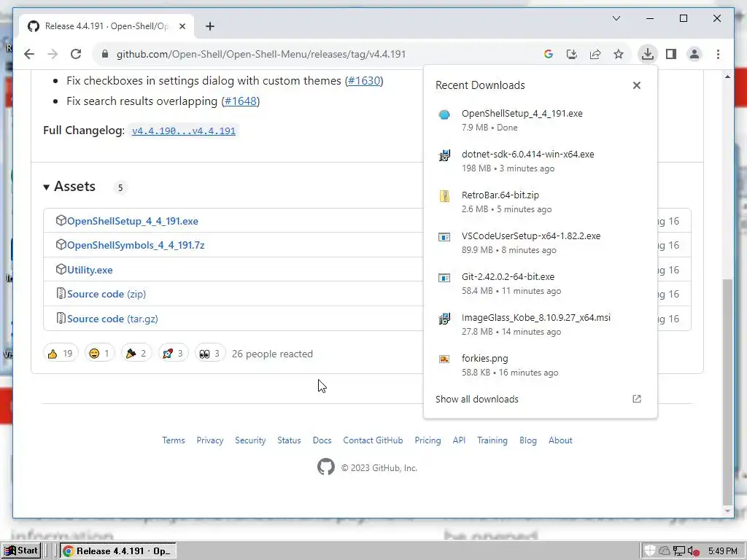Download Source code (tar.gz)
This screenshot has height=560, width=747.
112,319
